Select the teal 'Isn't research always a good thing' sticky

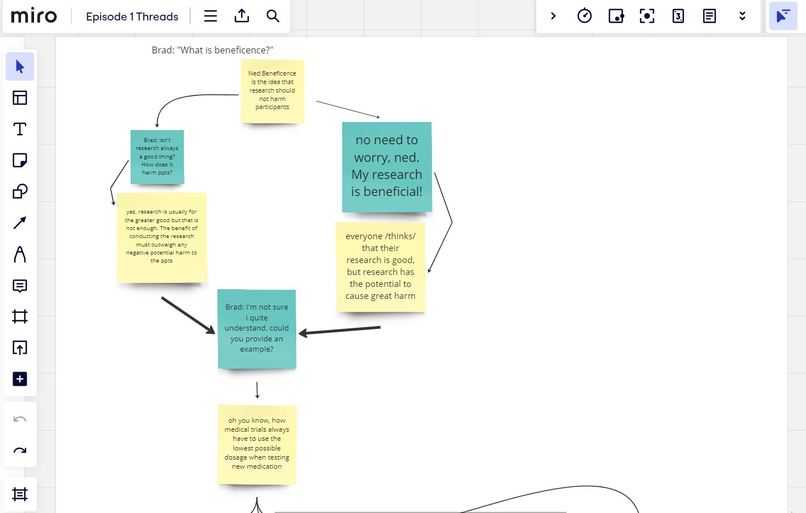coord(157,157)
